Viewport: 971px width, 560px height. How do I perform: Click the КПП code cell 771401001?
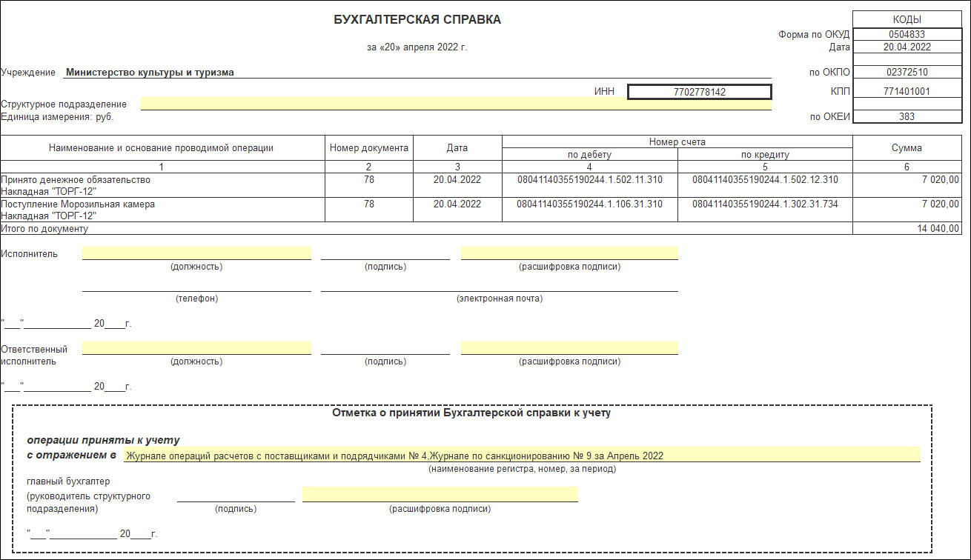(x=907, y=91)
